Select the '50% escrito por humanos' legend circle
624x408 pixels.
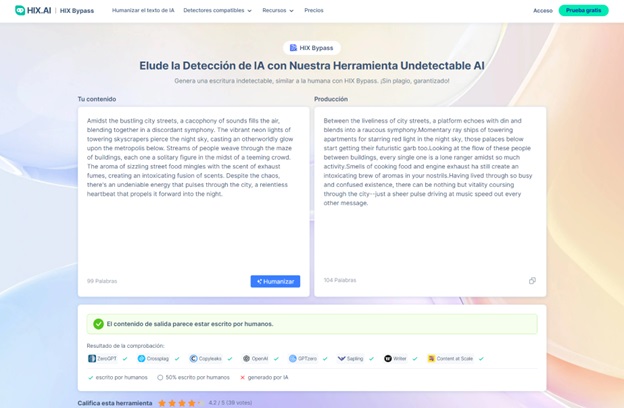tap(160, 378)
